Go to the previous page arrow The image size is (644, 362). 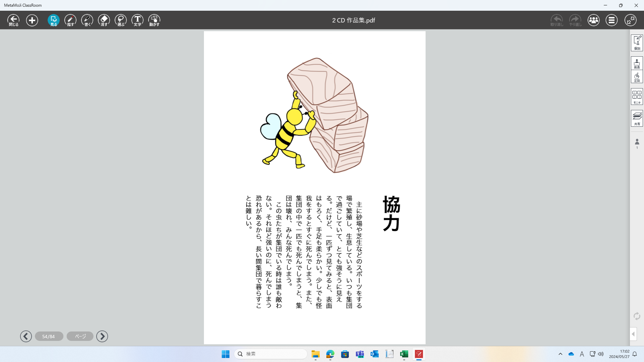coord(26,336)
